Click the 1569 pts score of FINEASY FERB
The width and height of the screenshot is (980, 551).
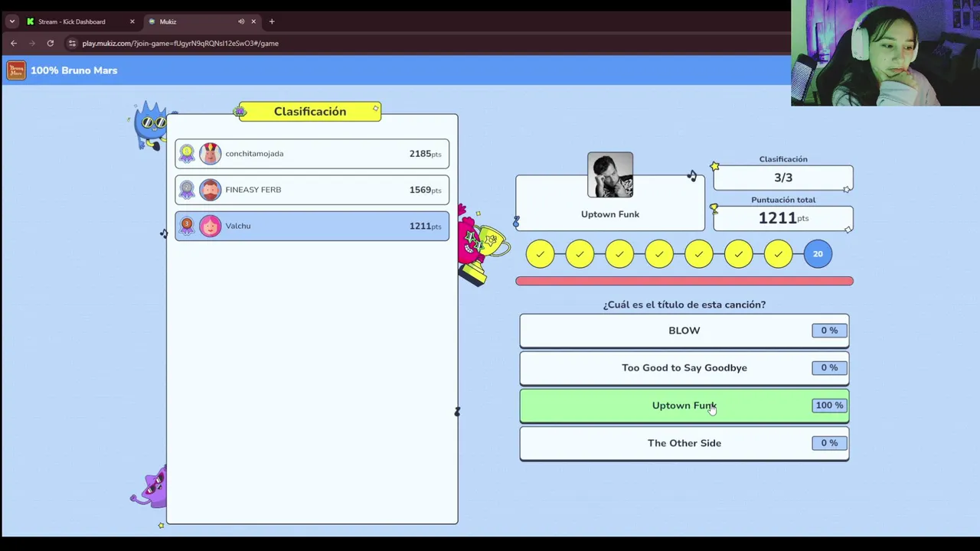[425, 190]
